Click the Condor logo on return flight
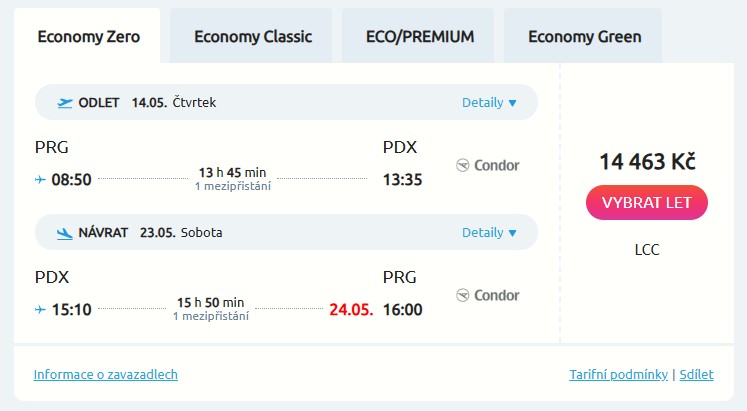 [x=488, y=295]
